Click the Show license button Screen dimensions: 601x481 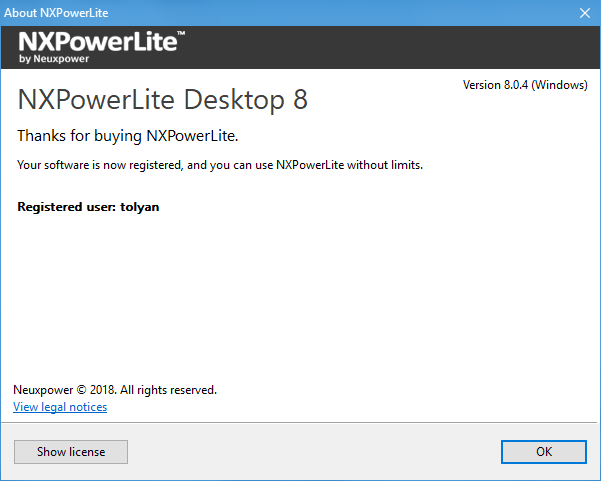pyautogui.click(x=71, y=451)
